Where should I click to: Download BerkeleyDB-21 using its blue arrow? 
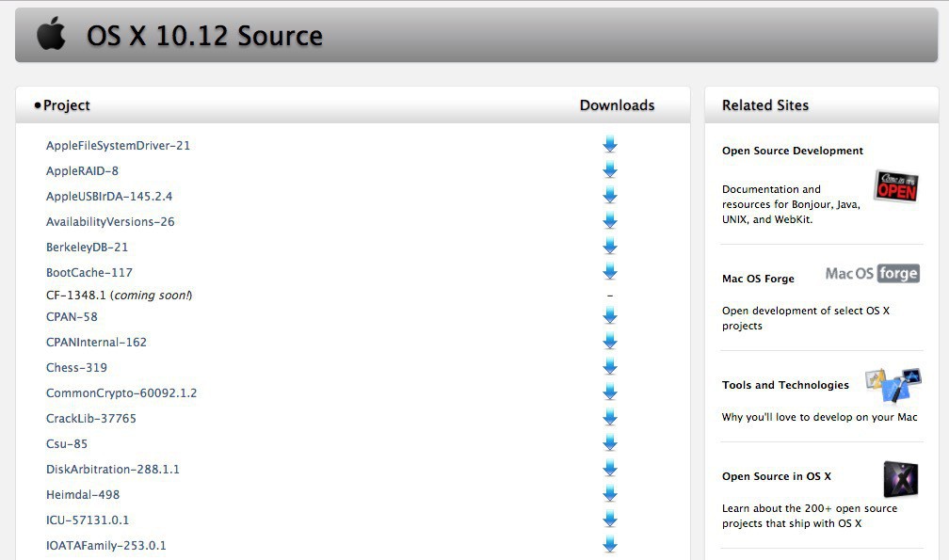[610, 247]
